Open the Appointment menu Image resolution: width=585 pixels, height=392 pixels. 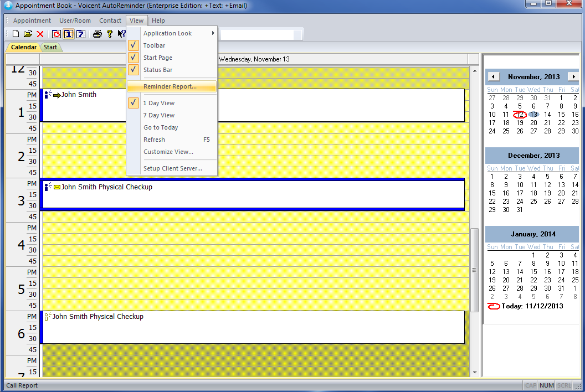(32, 20)
